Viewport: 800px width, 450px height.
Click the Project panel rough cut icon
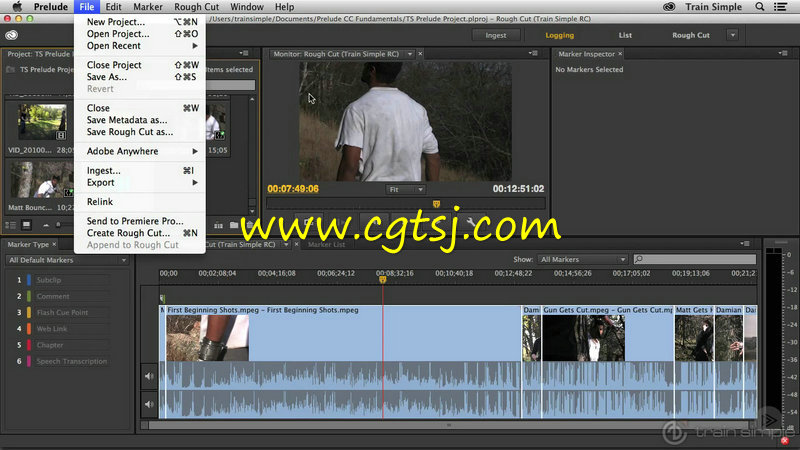[218, 225]
